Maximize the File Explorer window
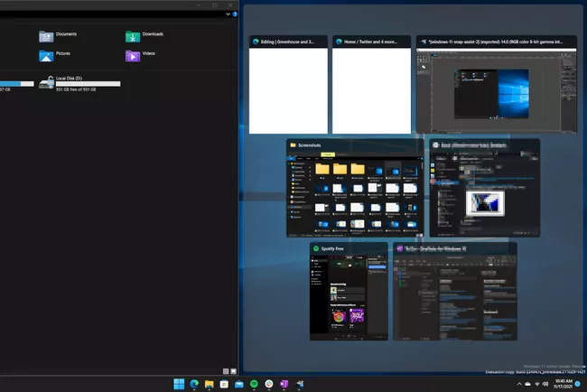The width and height of the screenshot is (587, 392). coord(214,5)
